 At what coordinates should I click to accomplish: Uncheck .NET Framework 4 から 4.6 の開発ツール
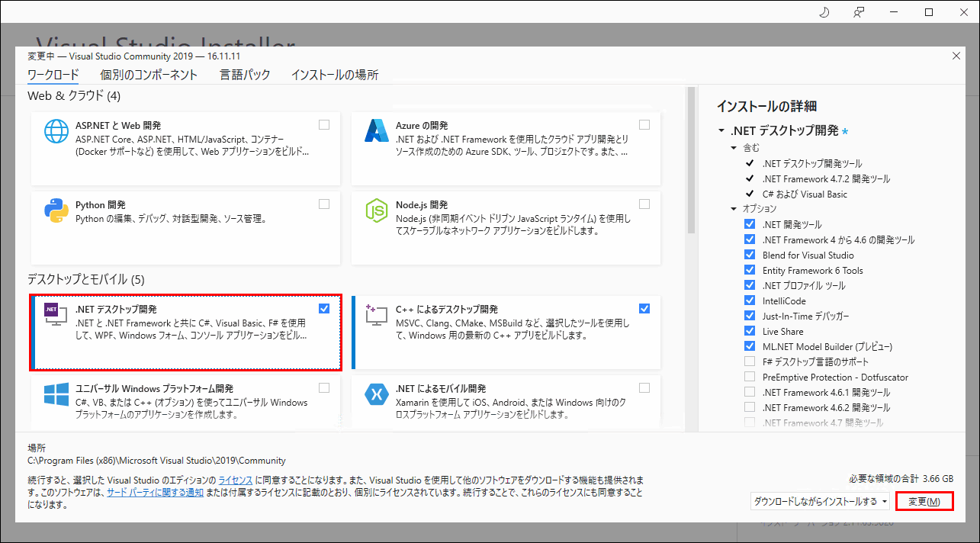click(x=749, y=239)
